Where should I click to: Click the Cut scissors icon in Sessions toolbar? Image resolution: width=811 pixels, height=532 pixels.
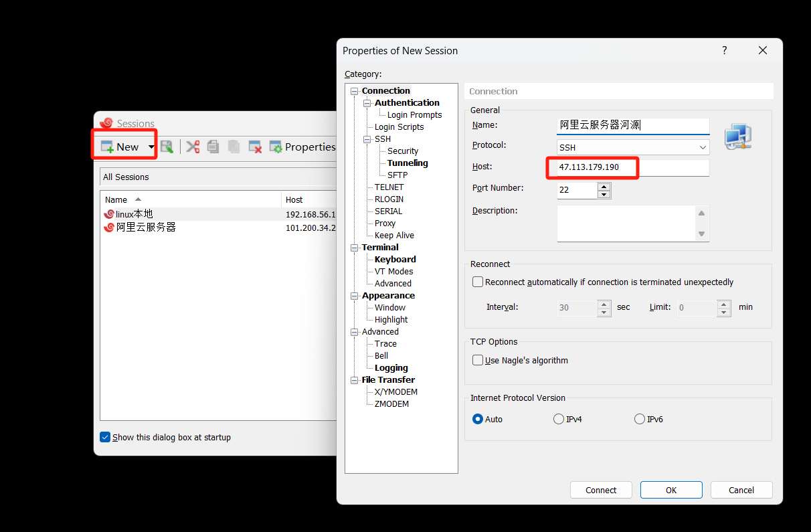(193, 147)
